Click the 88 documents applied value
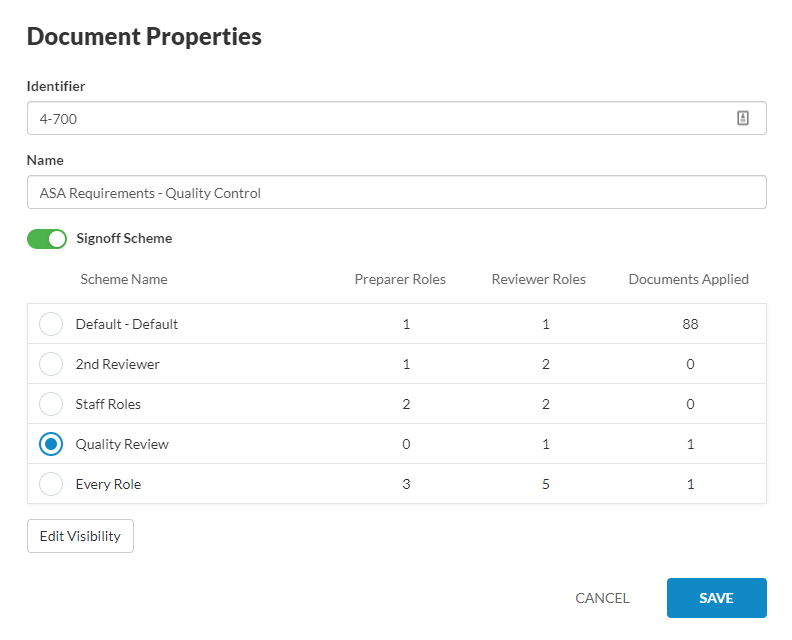The width and height of the screenshot is (792, 640). coord(690,324)
